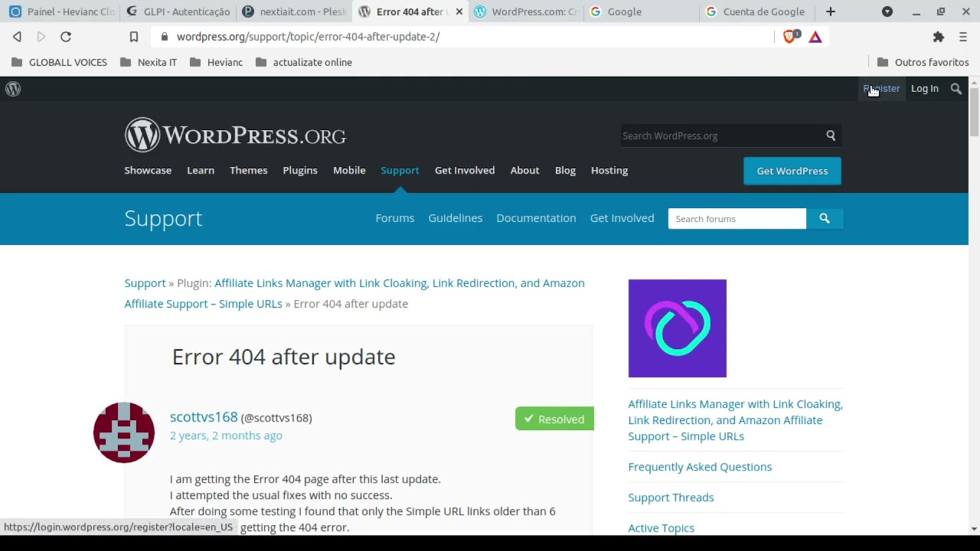Go back with the browser back arrow

[17, 37]
